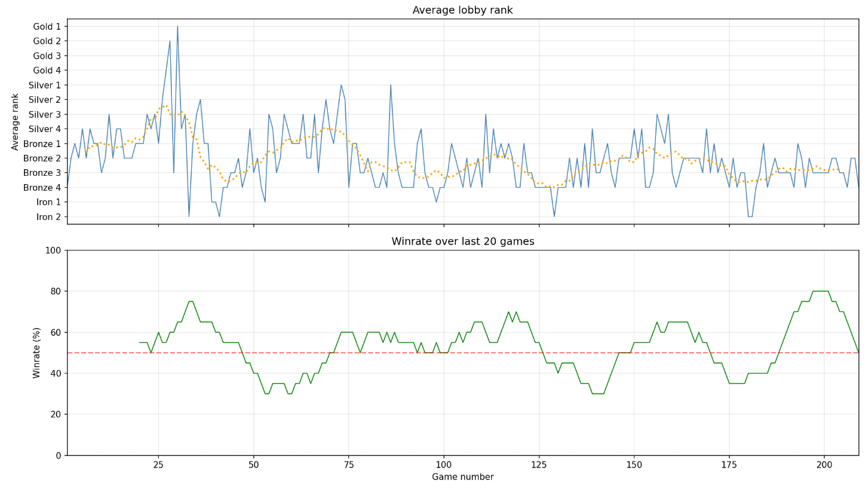The height and width of the screenshot is (489, 868).
Task: Select the 40 winrate y-axis tick label
Action: pyautogui.click(x=56, y=373)
